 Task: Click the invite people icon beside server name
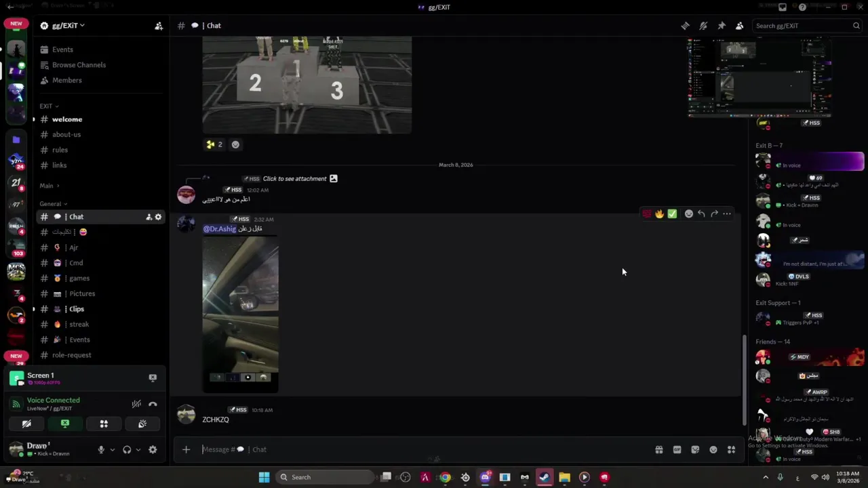click(159, 26)
